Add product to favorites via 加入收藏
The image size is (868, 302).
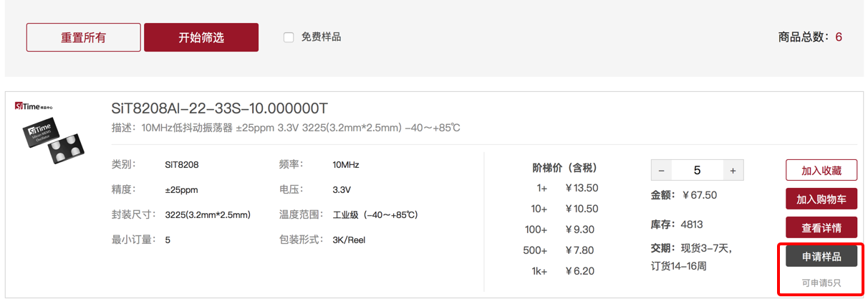[x=821, y=171]
